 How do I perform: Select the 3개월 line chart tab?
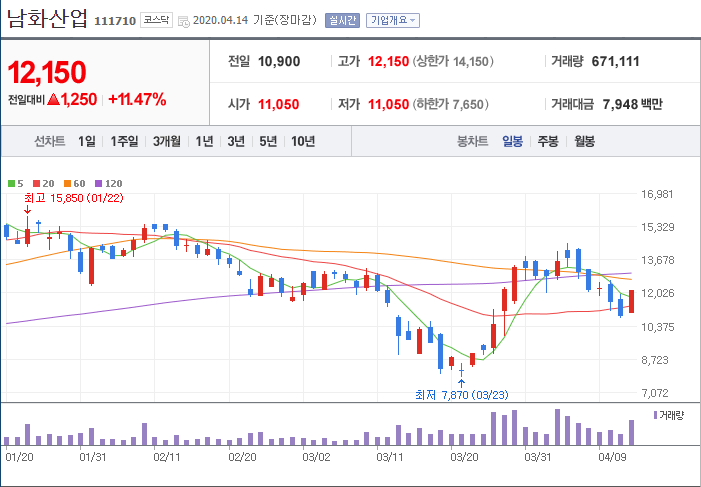pyautogui.click(x=167, y=142)
